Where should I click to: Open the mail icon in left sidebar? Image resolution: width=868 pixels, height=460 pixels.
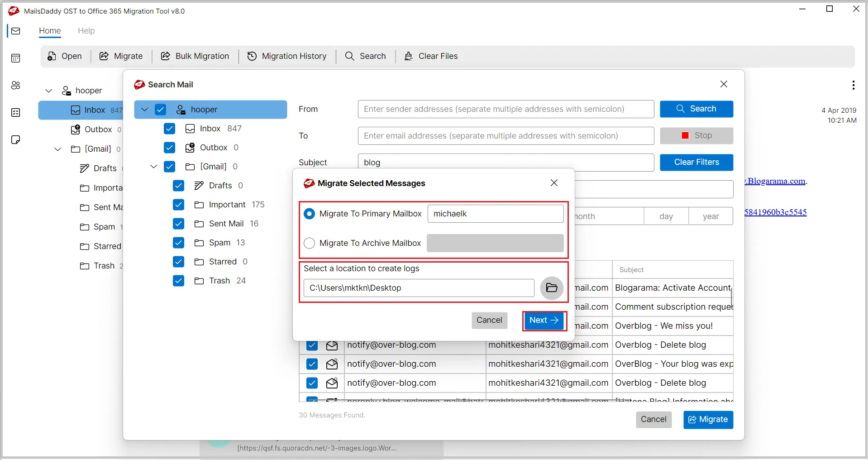coord(16,31)
